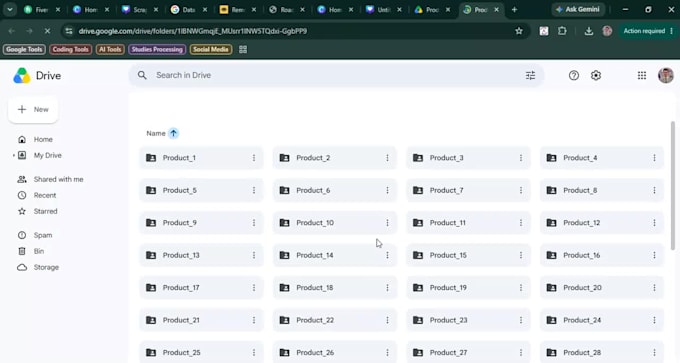
Task: Select the Product_24 folder
Action: click(x=602, y=320)
